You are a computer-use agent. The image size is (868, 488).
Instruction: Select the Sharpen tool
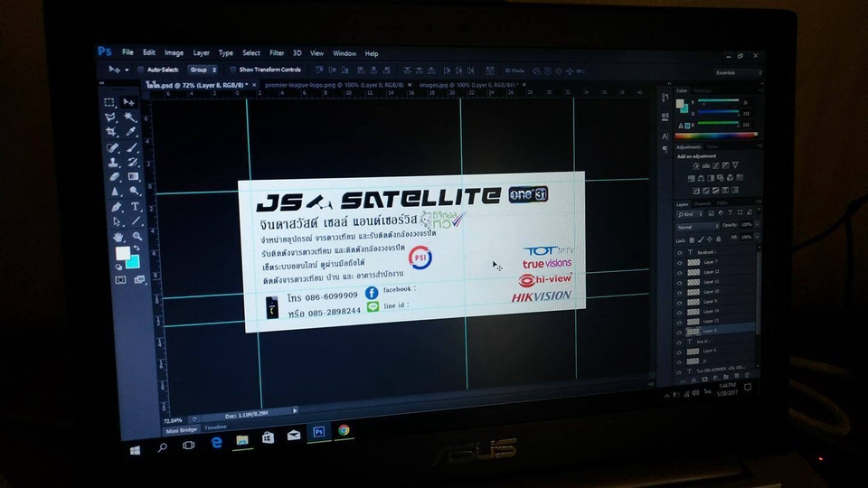coord(115,192)
